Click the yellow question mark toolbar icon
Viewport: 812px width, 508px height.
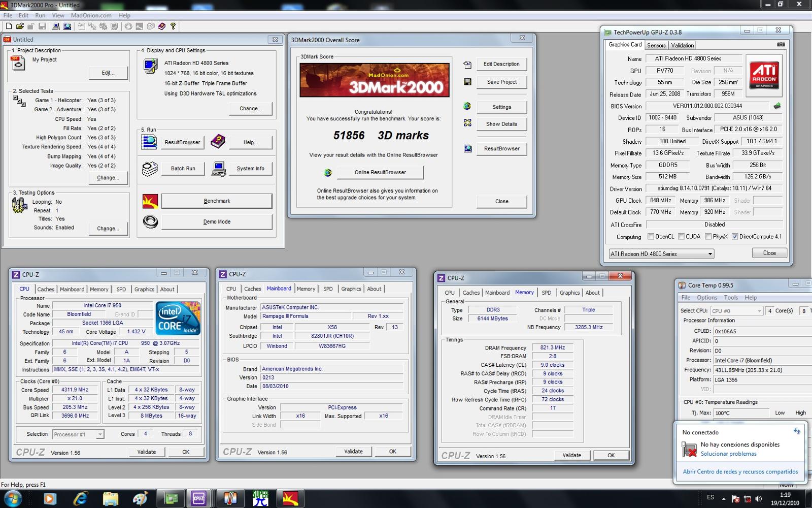coord(173,26)
